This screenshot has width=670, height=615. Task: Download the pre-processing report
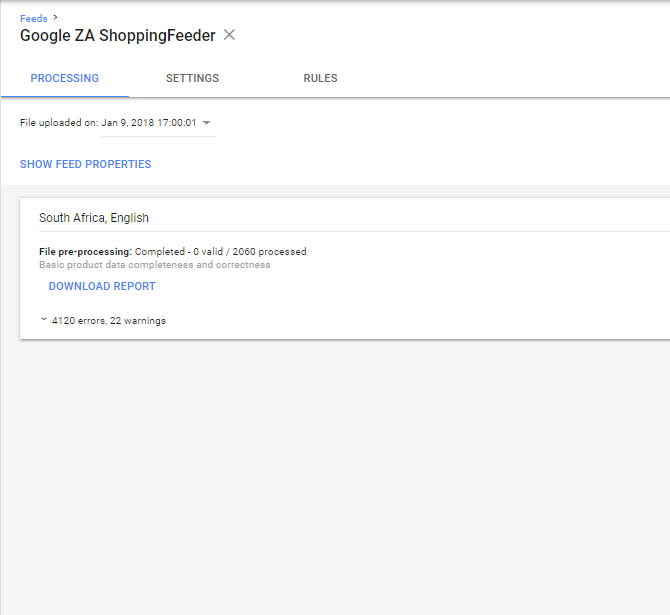pos(102,286)
